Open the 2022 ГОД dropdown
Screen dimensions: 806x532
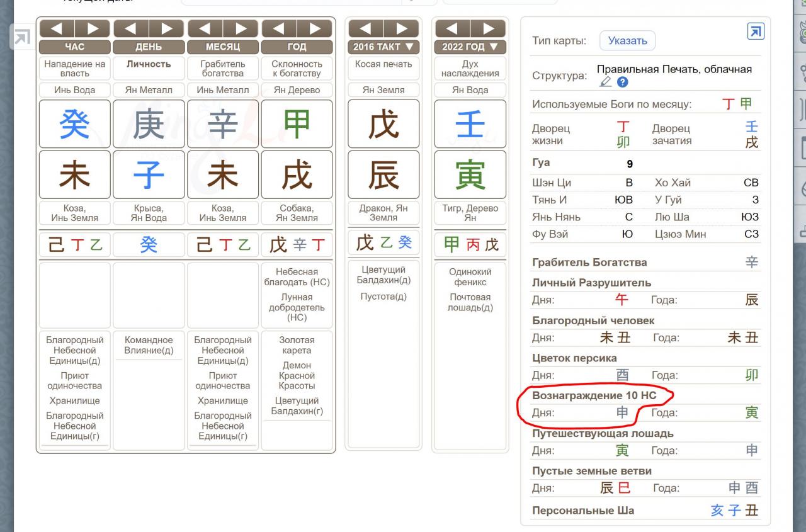(x=470, y=47)
